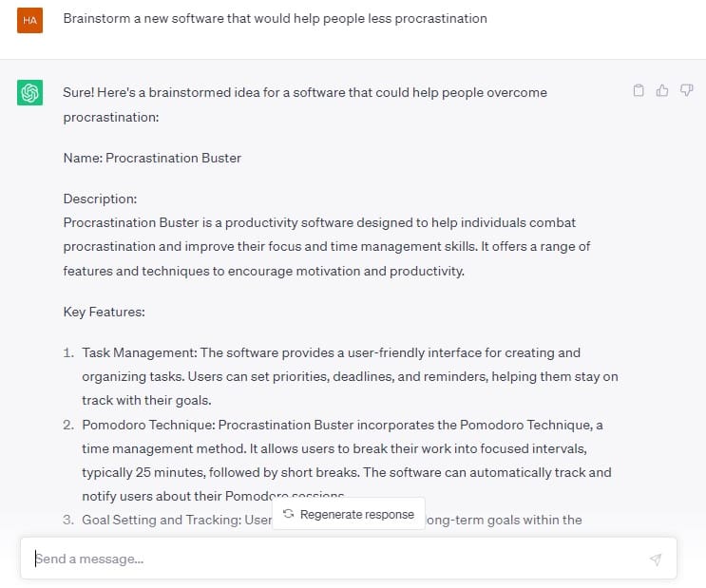This screenshot has width=706, height=588.
Task: Click the 'track with their goals.' line
Action: tap(146, 400)
